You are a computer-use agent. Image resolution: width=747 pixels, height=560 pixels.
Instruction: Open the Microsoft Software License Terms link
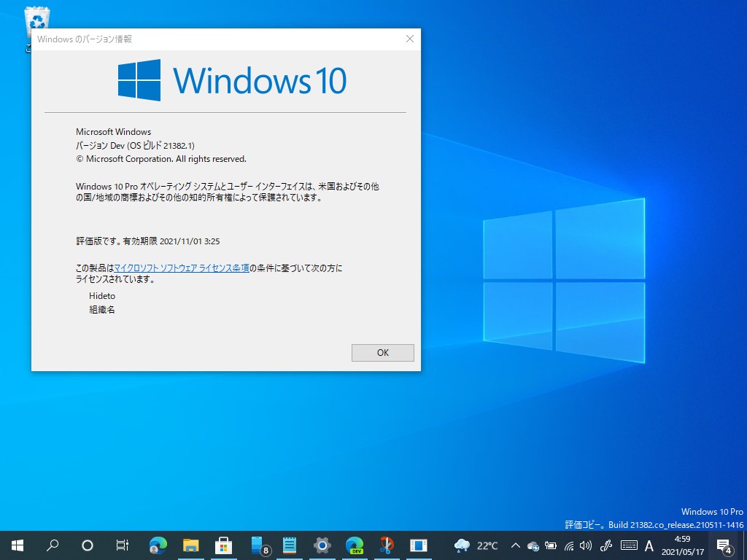tap(181, 268)
